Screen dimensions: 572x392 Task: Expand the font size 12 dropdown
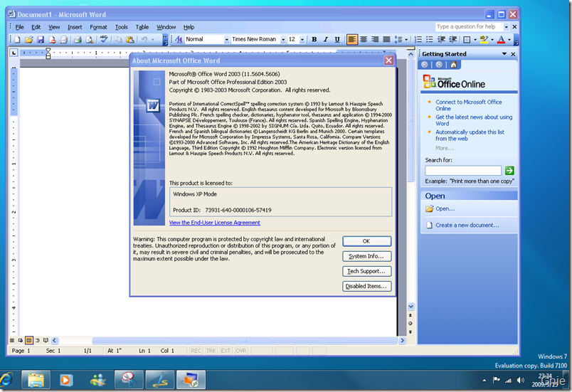click(302, 39)
